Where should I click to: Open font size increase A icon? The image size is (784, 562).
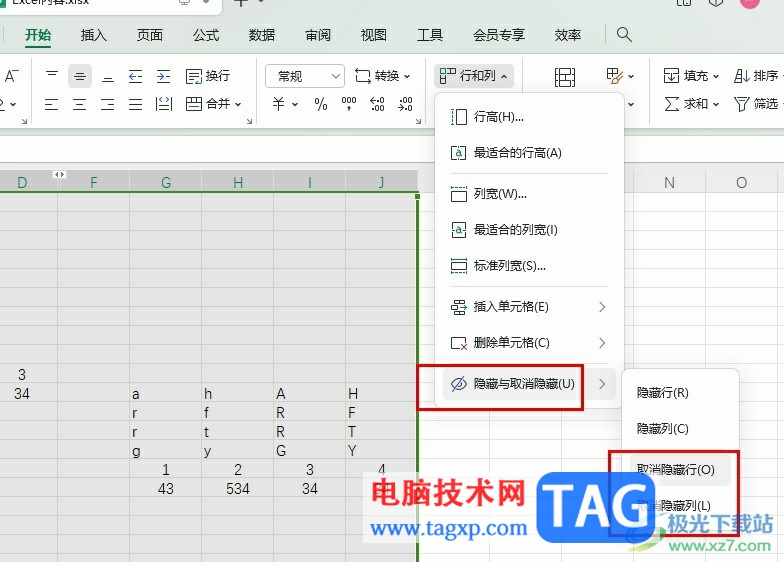click(12, 76)
